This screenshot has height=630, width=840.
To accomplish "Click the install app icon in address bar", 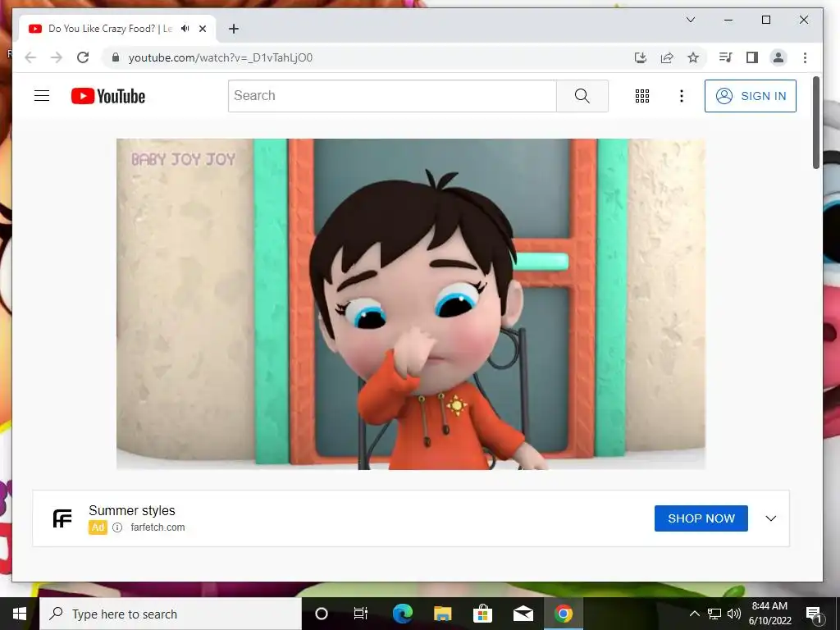I will (x=640, y=57).
